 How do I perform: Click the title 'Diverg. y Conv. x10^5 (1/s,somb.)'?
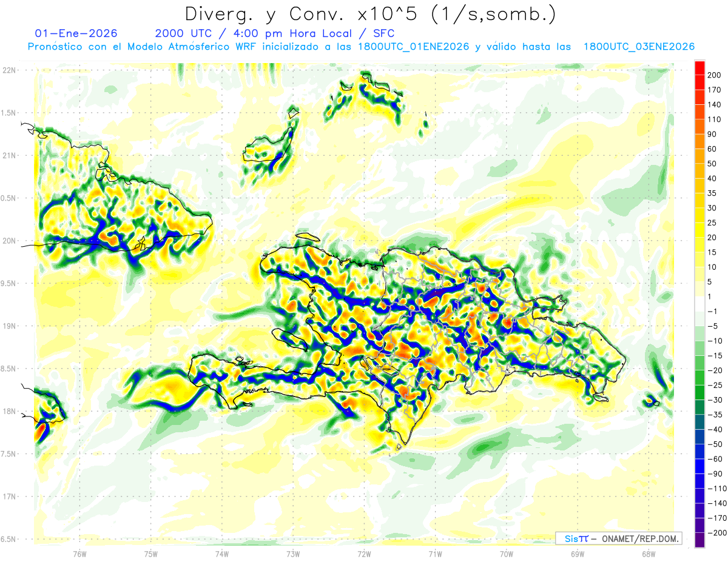tap(370, 14)
